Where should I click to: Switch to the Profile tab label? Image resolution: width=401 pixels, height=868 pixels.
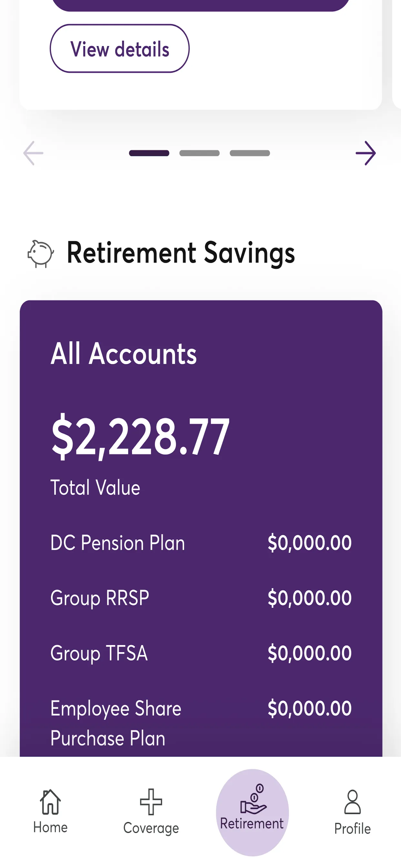point(353,829)
